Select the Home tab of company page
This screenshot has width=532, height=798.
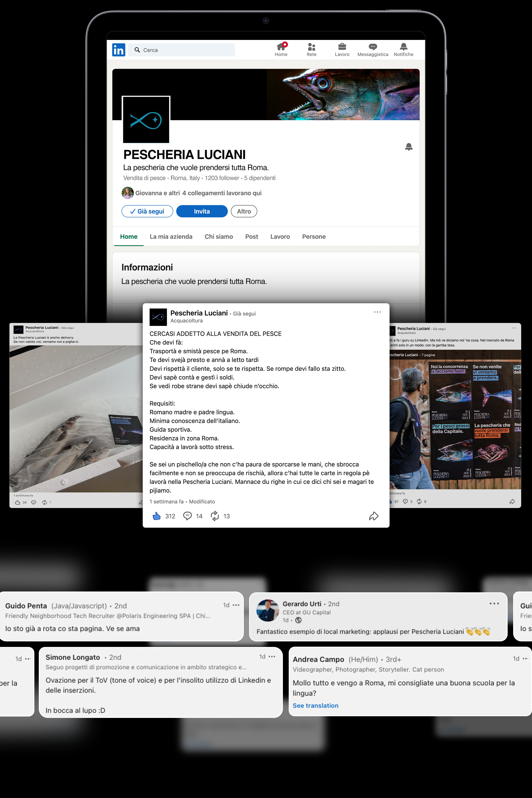[x=129, y=237]
